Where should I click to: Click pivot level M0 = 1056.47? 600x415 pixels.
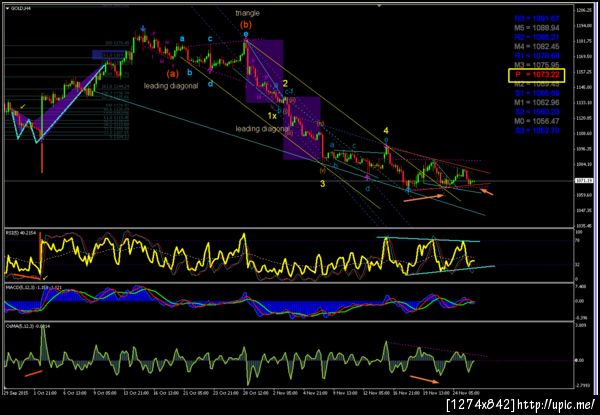[x=536, y=121]
